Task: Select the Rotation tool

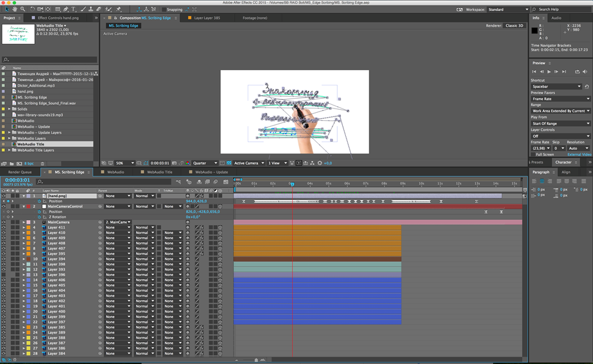Action: (x=32, y=9)
